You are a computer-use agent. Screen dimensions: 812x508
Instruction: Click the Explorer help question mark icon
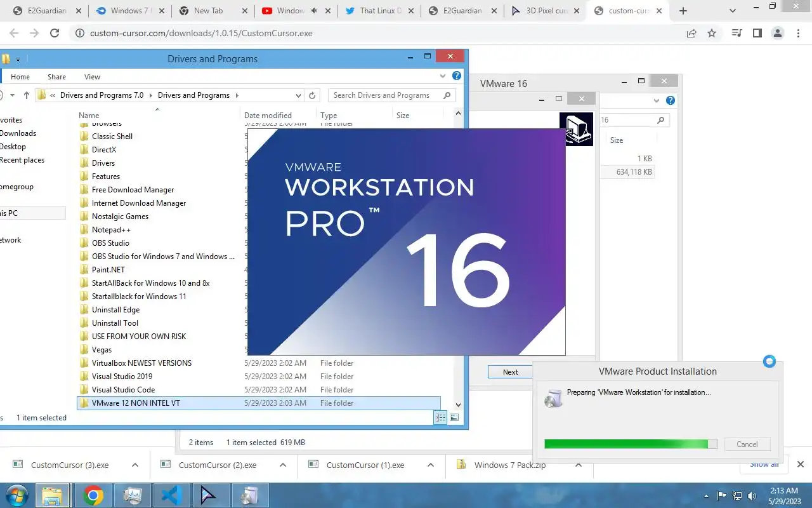(456, 76)
